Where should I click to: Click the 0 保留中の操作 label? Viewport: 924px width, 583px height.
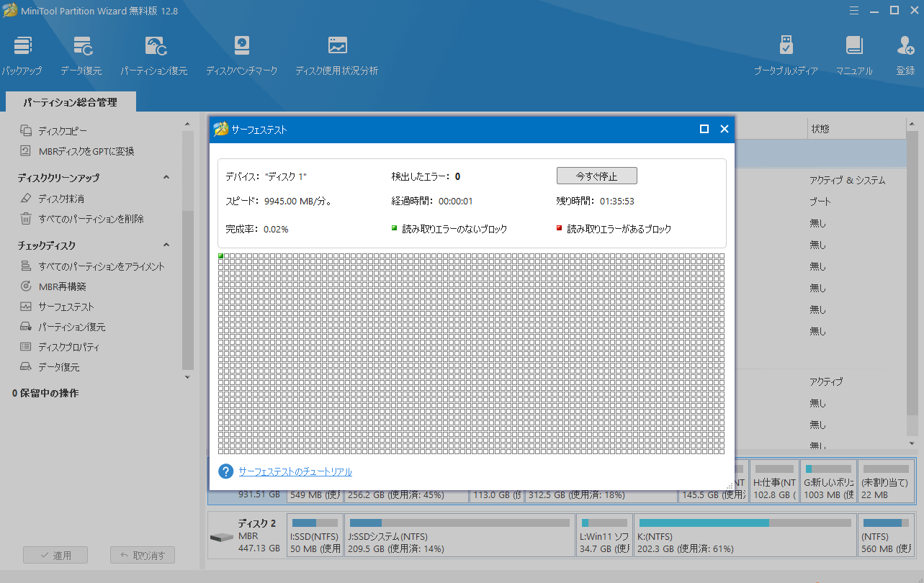(x=45, y=394)
